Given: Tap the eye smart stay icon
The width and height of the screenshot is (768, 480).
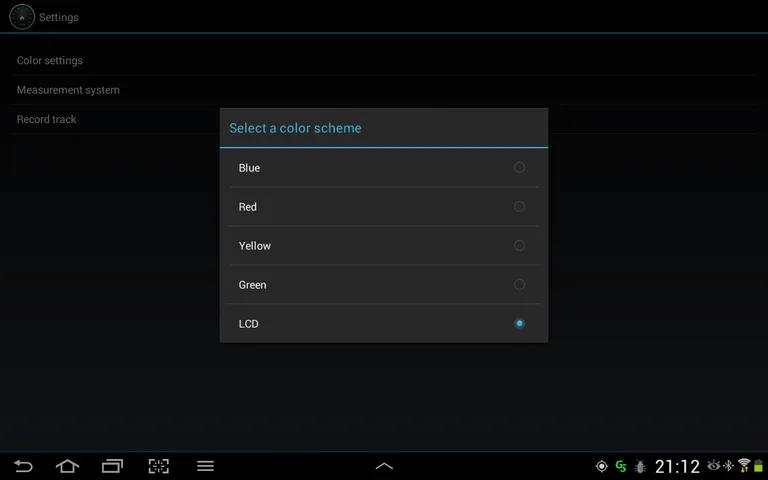Looking at the screenshot, I should (714, 465).
